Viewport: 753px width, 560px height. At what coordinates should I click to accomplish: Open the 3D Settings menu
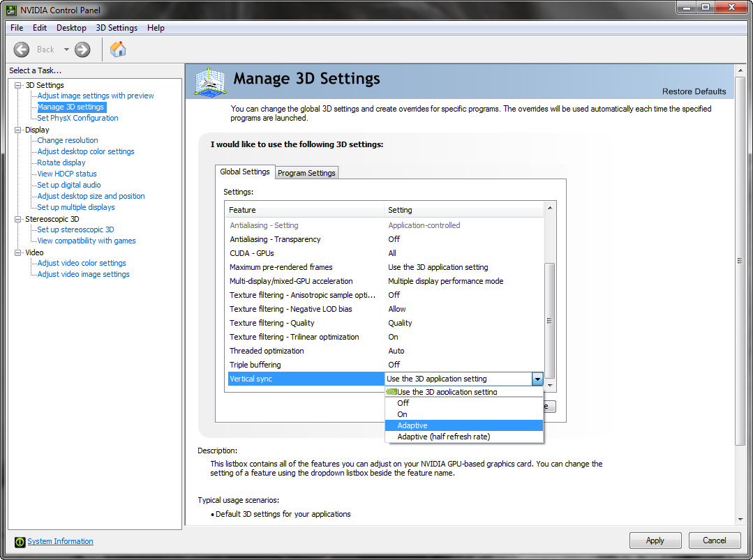(x=117, y=28)
